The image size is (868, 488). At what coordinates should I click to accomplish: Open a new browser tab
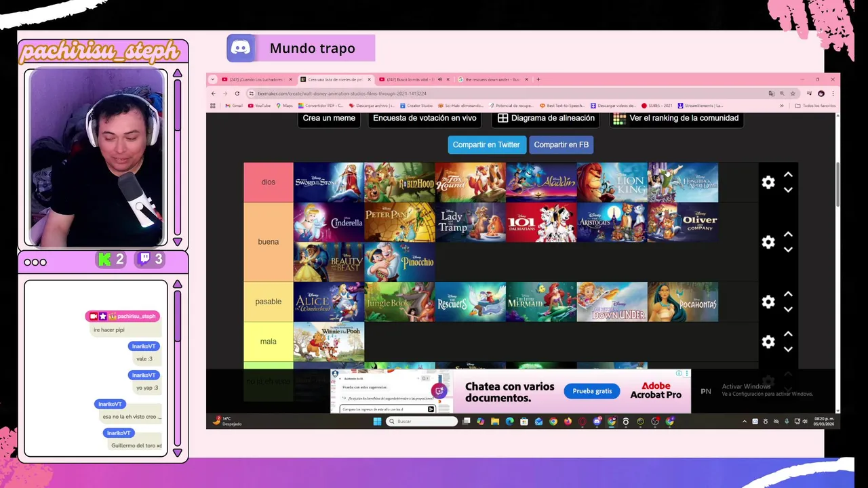click(x=538, y=79)
